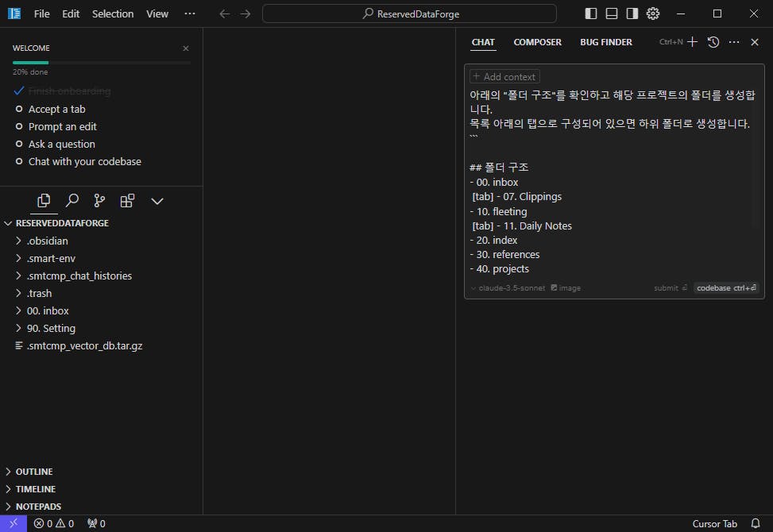Viewport: 773px width, 532px height.
Task: Show additional views chevron in sidebar
Action: coord(157,201)
